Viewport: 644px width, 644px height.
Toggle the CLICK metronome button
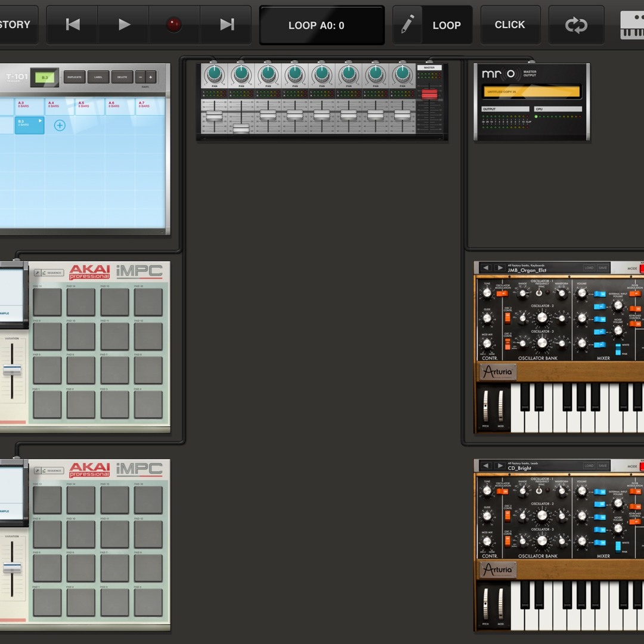tap(510, 25)
